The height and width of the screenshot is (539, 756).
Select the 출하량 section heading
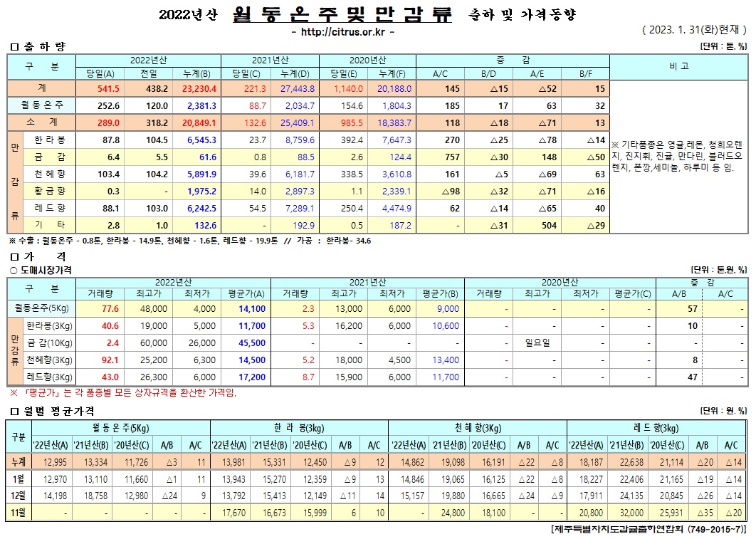point(39,46)
